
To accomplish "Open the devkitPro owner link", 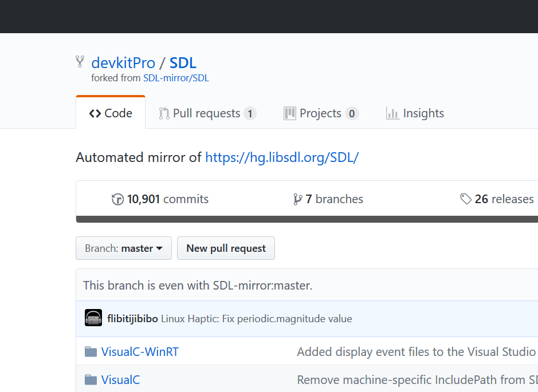I will pyautogui.click(x=123, y=63).
